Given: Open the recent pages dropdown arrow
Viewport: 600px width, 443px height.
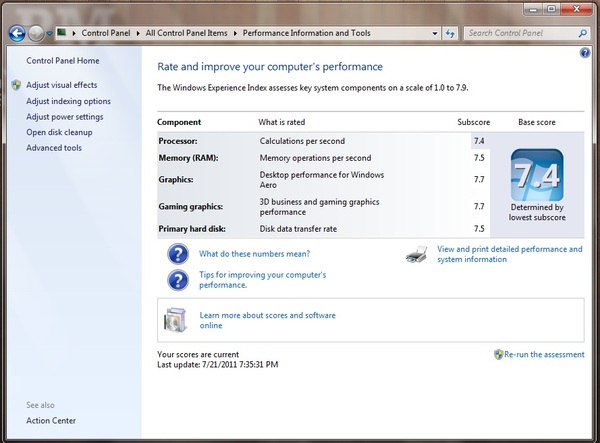Looking at the screenshot, I should point(49,34).
